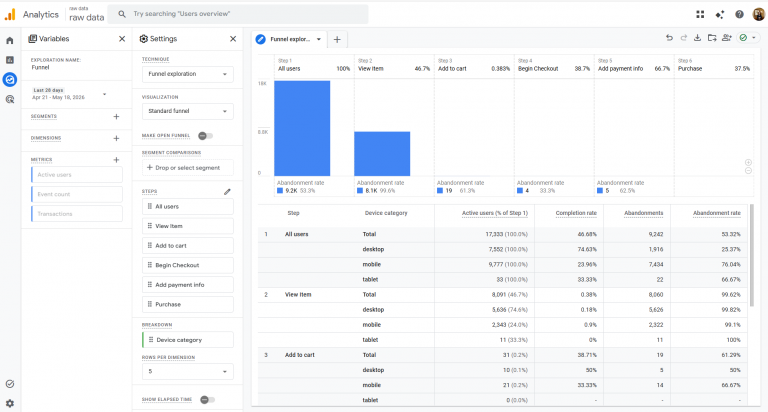Enable Show Elapsed Time toggle
Viewport: 768px width, 412px height.
[207, 400]
